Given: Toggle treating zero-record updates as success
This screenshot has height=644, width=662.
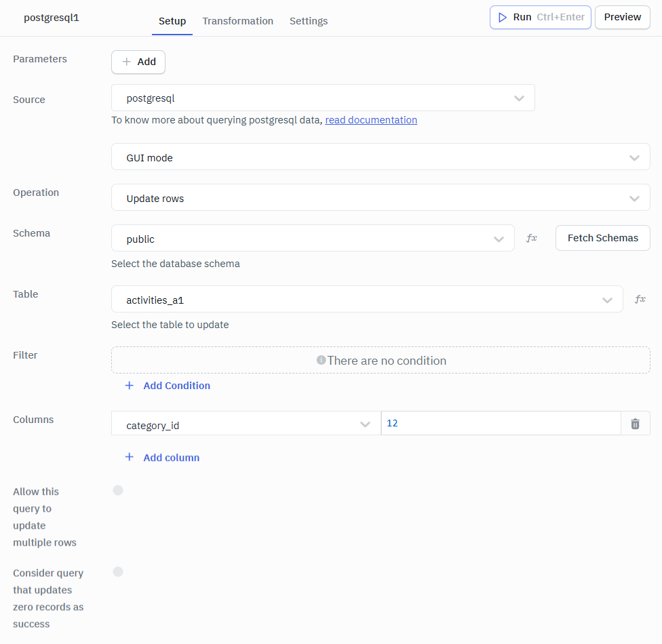Looking at the screenshot, I should (x=118, y=571).
